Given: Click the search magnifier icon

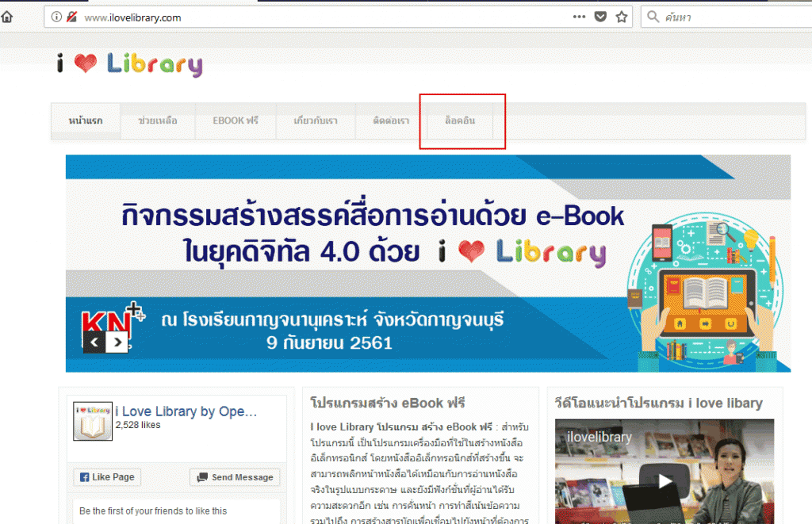Looking at the screenshot, I should pyautogui.click(x=653, y=17).
